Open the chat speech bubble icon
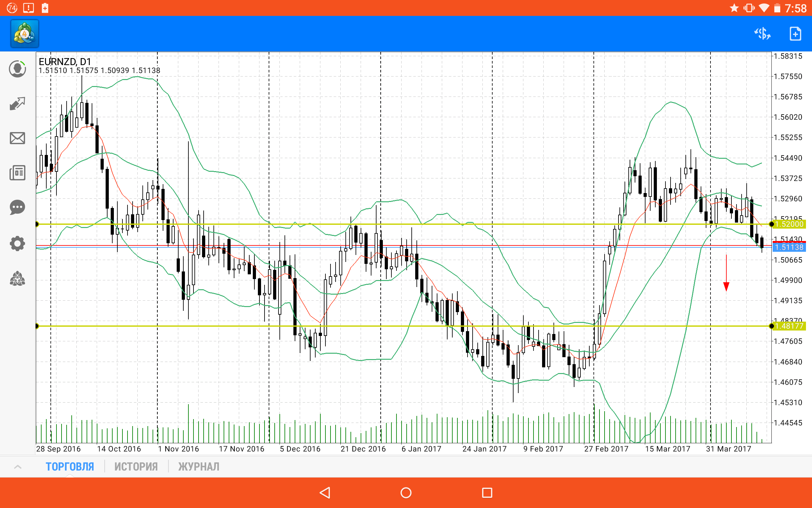Viewport: 812px width, 508px height. (x=17, y=207)
